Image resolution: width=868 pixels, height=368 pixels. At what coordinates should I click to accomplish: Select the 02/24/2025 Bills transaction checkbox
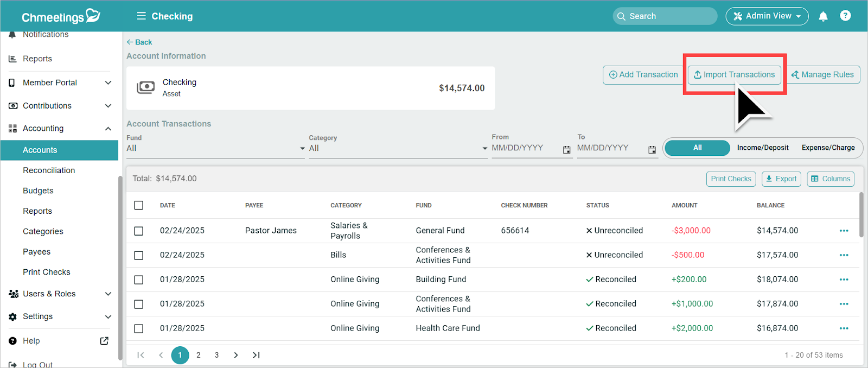pos(139,255)
